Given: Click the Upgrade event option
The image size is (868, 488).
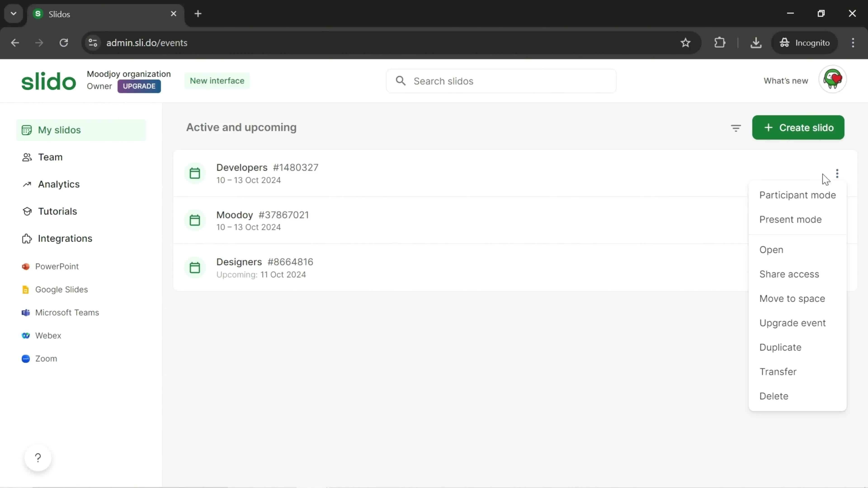Looking at the screenshot, I should click(792, 322).
